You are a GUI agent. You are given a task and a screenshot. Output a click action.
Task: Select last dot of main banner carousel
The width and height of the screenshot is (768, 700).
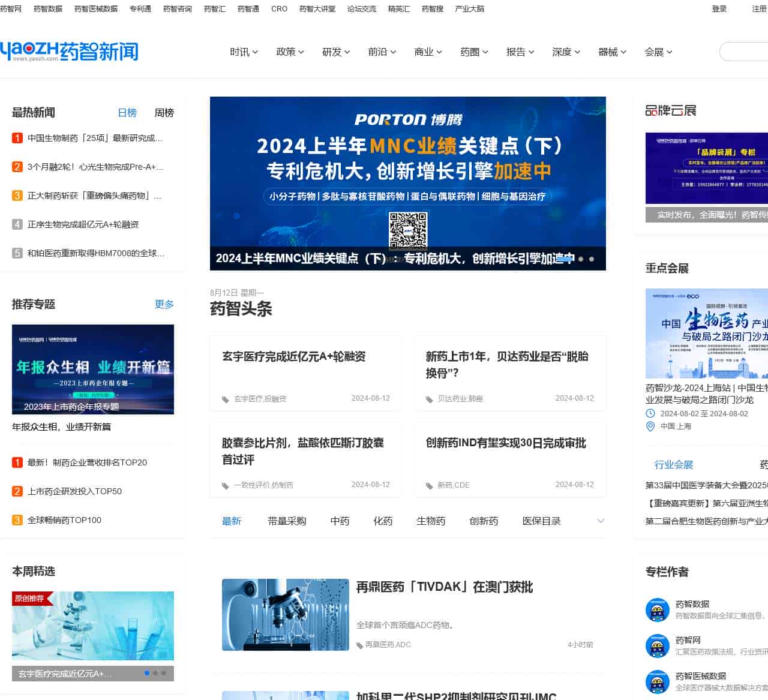point(592,259)
